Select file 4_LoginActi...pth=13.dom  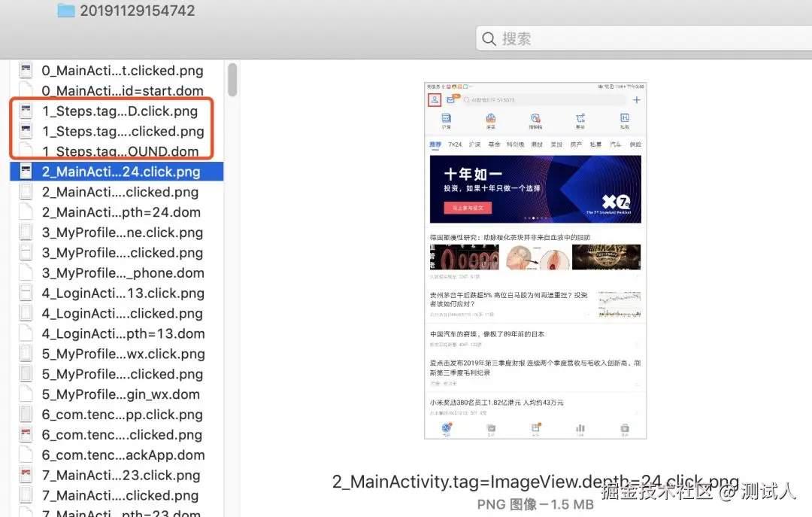point(117,333)
